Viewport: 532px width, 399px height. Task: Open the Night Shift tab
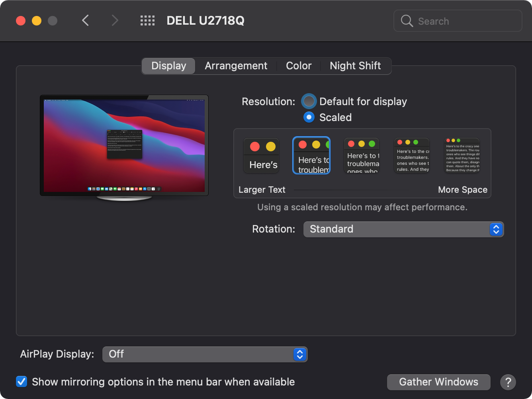355,66
